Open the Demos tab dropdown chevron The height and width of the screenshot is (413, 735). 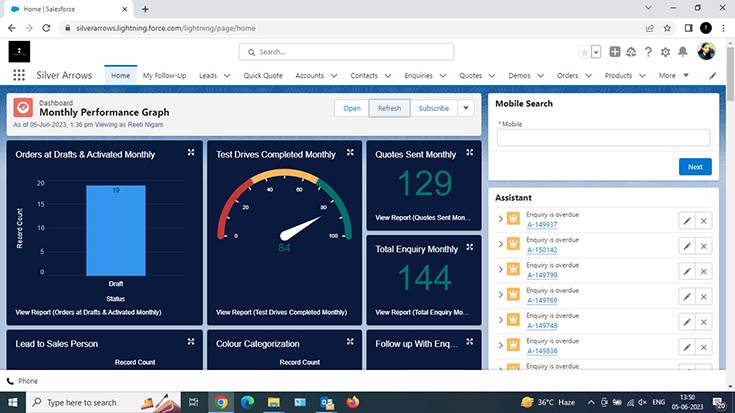(540, 75)
